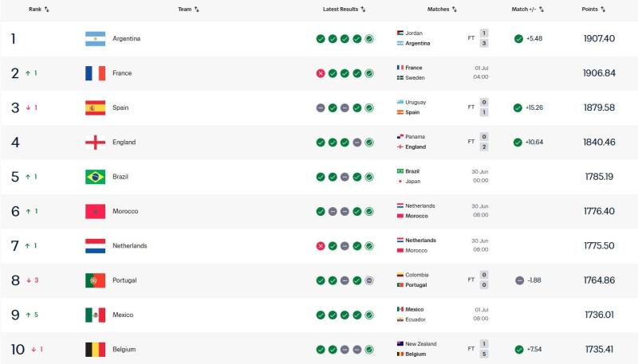
Task: Open the Portugal team link
Action: [x=124, y=280]
